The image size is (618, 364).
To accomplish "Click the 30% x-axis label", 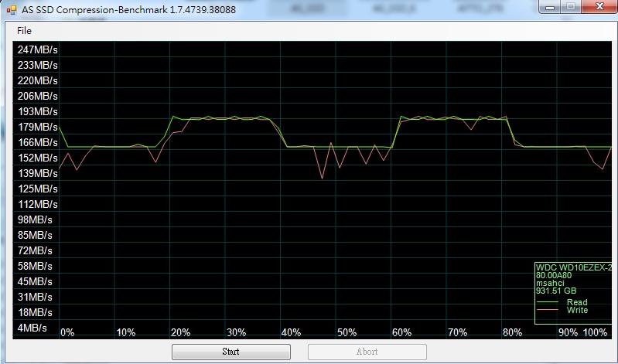I will click(236, 332).
